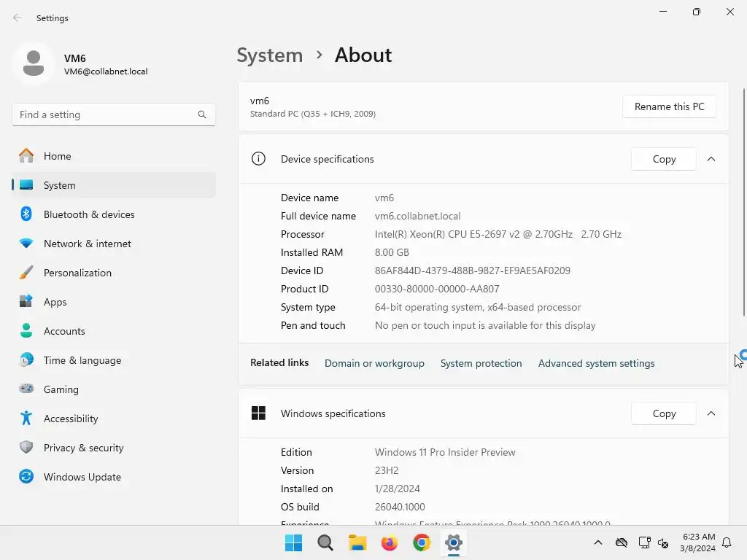Click the Time & language globe icon
The height and width of the screenshot is (560, 747).
(x=26, y=360)
